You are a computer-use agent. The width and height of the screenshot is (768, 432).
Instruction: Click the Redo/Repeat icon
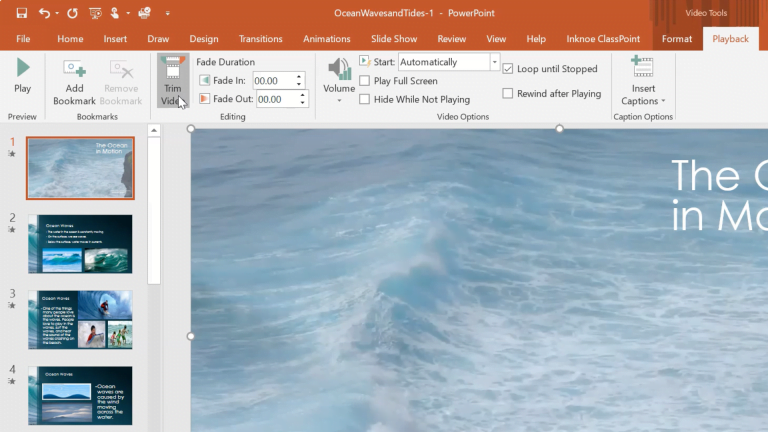[x=72, y=13]
